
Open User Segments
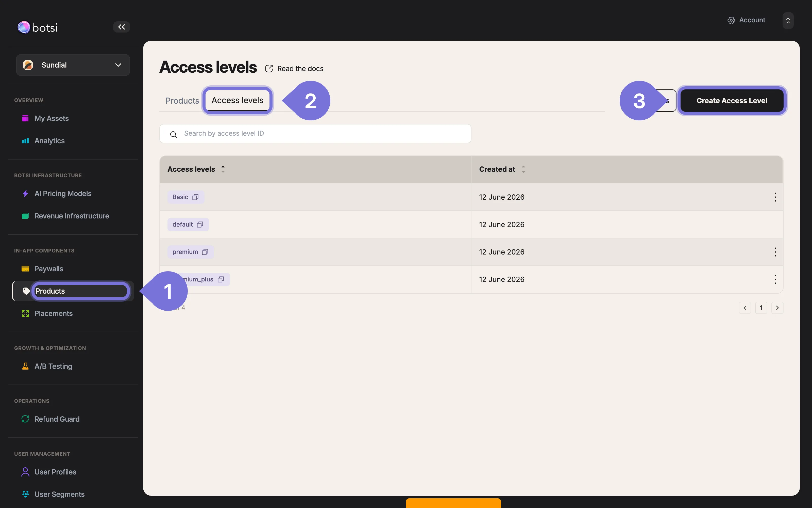tap(59, 494)
